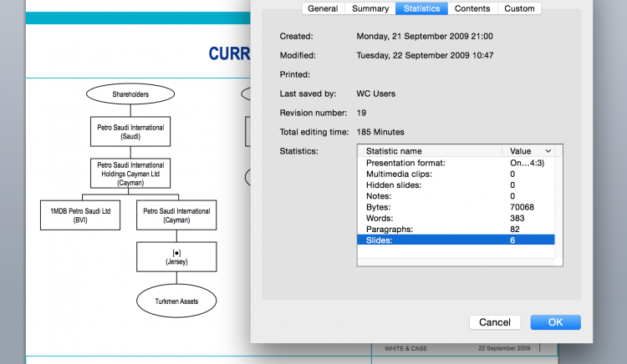
Task: Select the Shareholders oval on slide
Action: (130, 94)
